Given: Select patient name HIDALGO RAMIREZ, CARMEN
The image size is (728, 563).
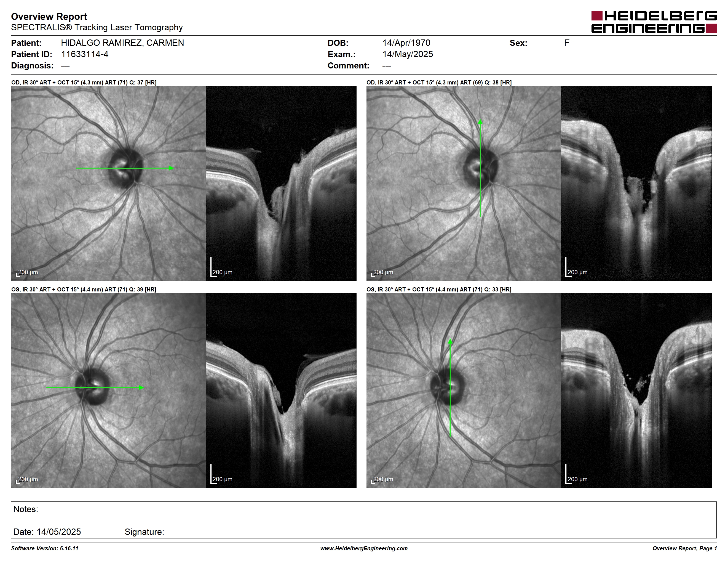Looking at the screenshot, I should tap(122, 43).
